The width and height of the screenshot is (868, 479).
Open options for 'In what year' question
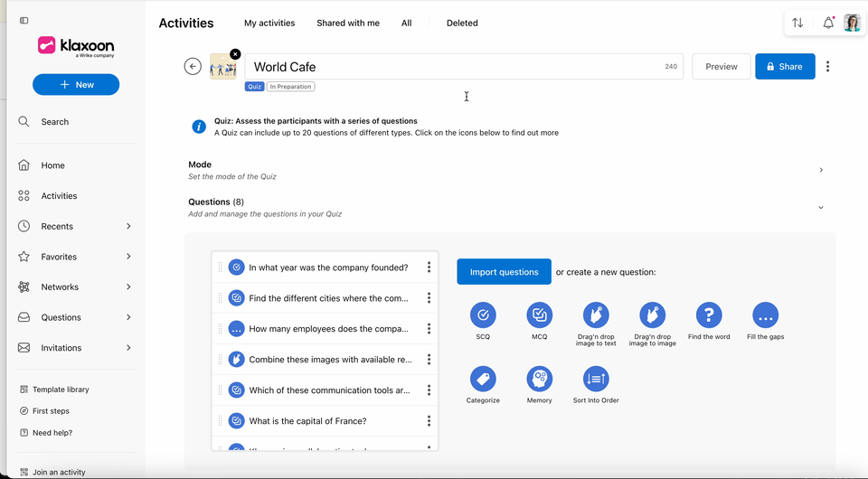pyautogui.click(x=429, y=268)
